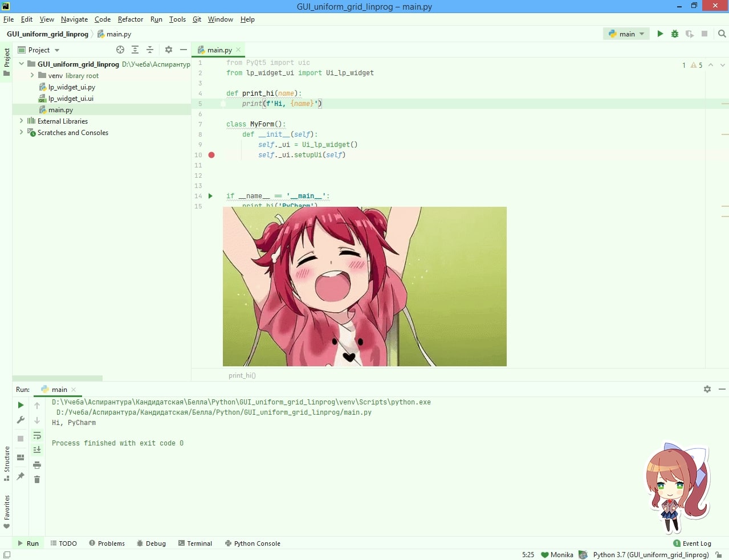Image resolution: width=729 pixels, height=560 pixels.
Task: Start debugging with the bug icon
Action: pyautogui.click(x=675, y=34)
